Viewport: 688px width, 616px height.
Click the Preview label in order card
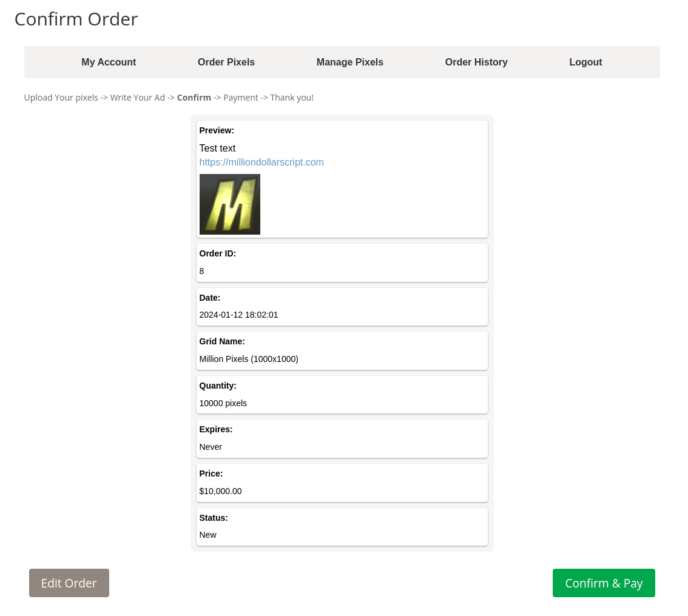point(217,130)
